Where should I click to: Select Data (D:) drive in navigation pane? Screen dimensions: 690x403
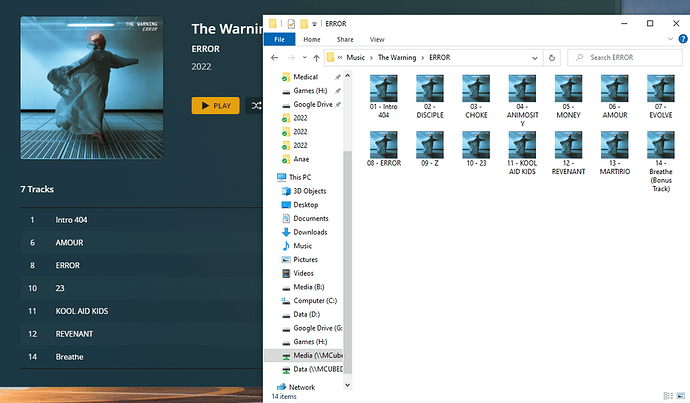click(x=306, y=314)
